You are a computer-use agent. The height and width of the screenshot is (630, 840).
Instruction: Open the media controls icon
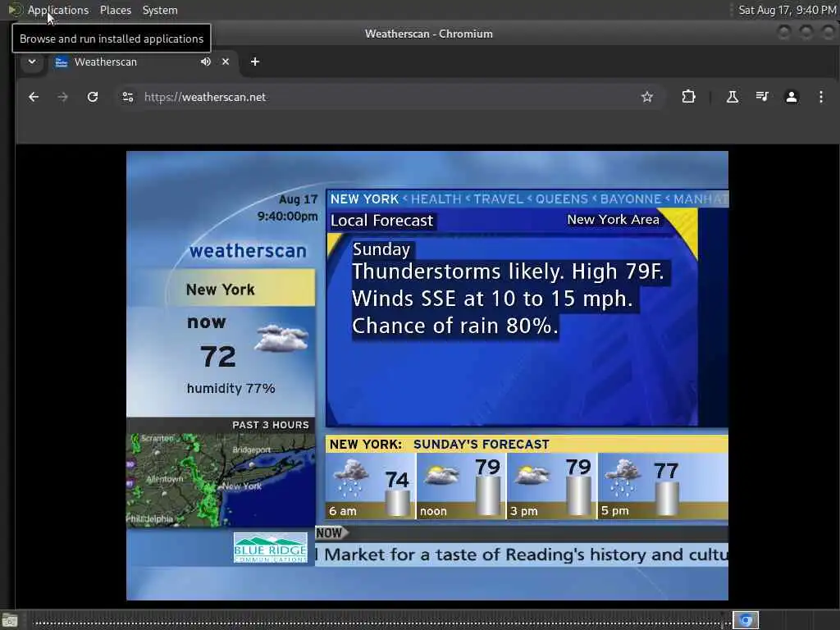(x=762, y=97)
